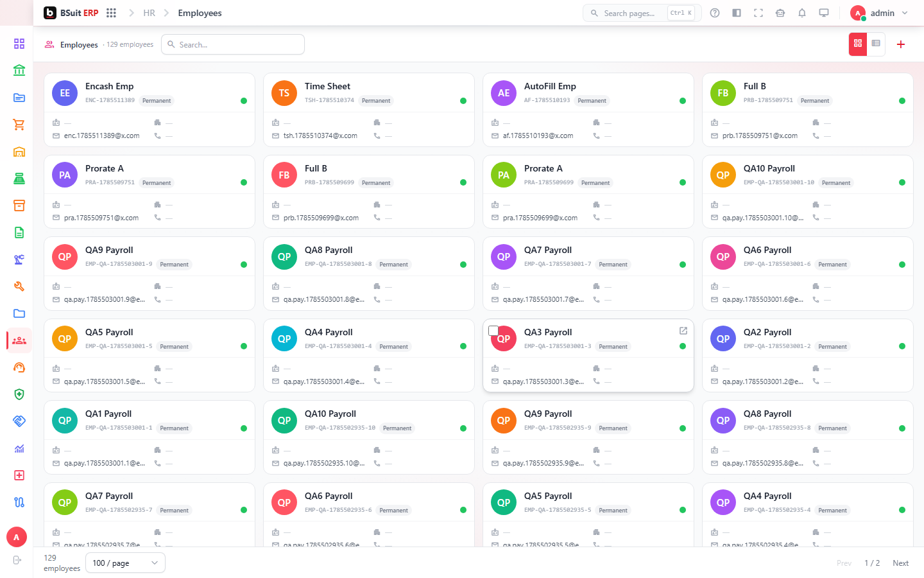Image resolution: width=924 pixels, height=578 pixels.
Task: Focus the employee Search field
Action: [x=233, y=44]
